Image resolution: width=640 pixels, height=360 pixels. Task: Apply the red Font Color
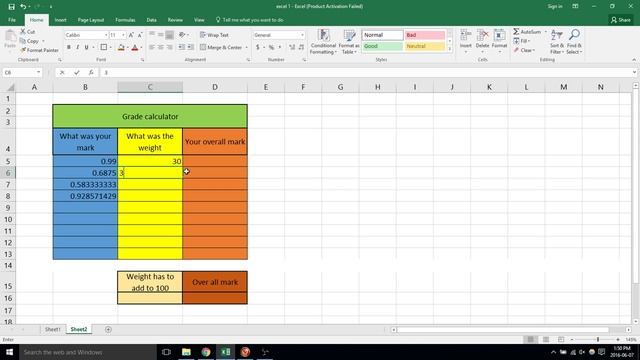point(135,47)
